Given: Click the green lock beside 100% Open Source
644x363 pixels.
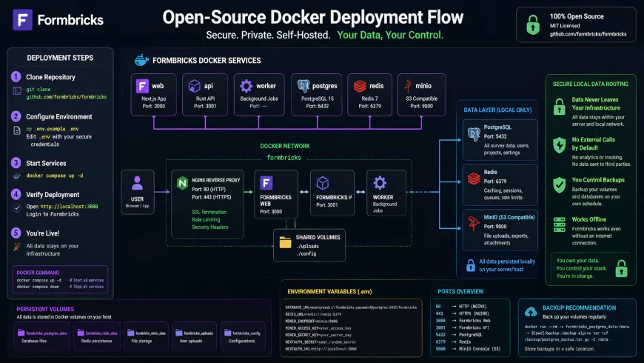Looking at the screenshot, I should coord(533,24).
